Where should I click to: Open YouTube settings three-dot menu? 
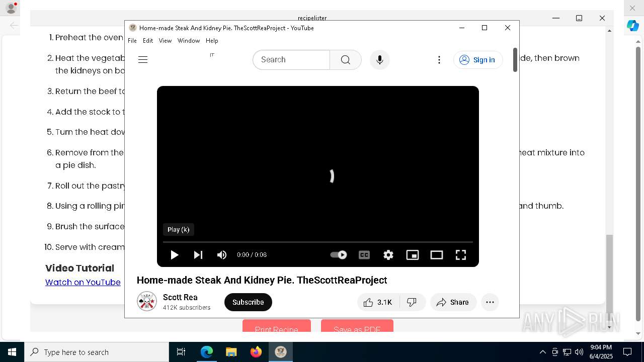(x=439, y=60)
